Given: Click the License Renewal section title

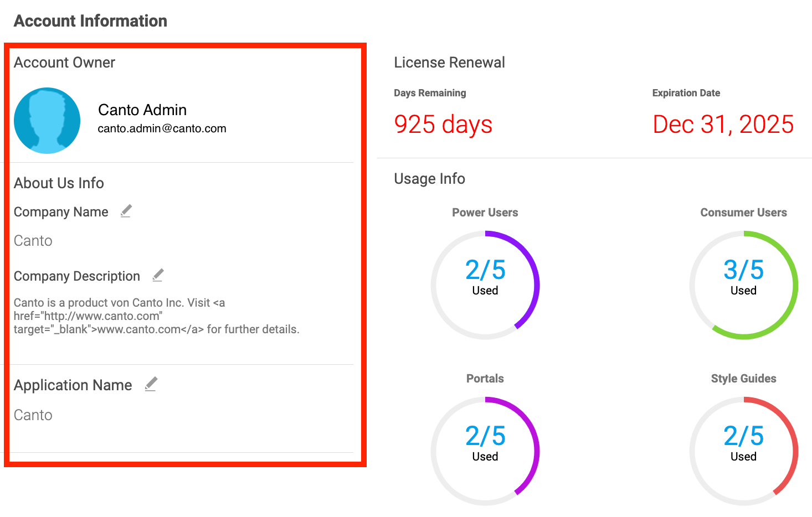Looking at the screenshot, I should tap(449, 63).
